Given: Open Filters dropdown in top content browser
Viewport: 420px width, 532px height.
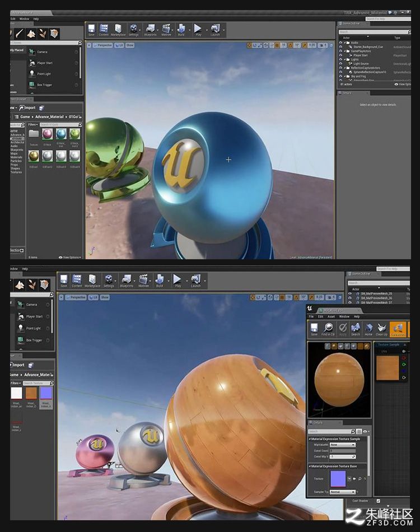Looking at the screenshot, I should pyautogui.click(x=33, y=124).
